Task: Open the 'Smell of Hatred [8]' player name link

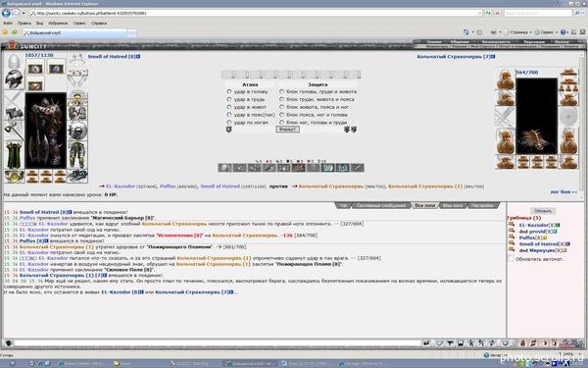Action: pyautogui.click(x=112, y=56)
